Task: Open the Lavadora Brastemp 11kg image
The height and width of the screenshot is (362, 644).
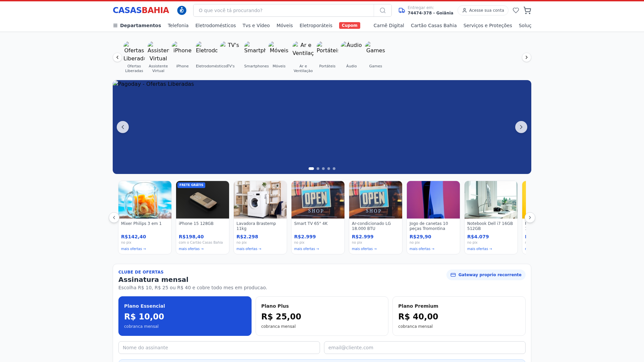Action: click(260, 200)
